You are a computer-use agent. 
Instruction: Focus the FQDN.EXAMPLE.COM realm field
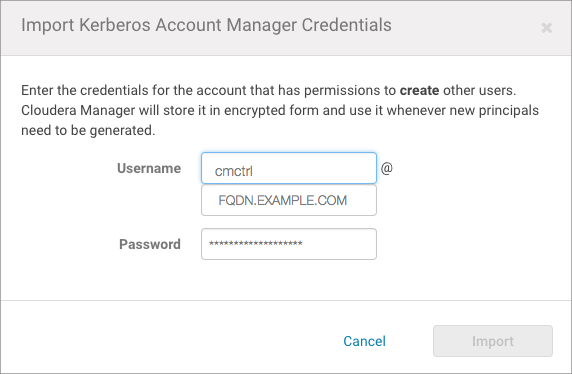click(289, 200)
